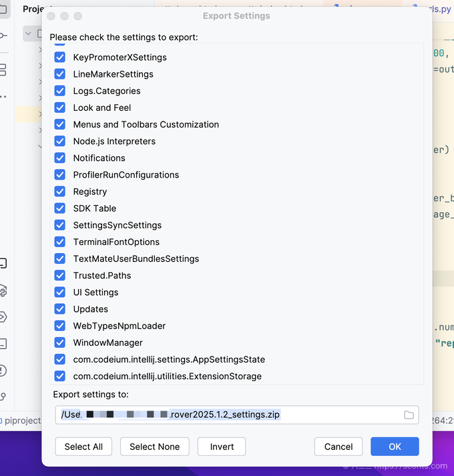454x476 pixels.
Task: Open the Git tool window icon
Action: (x=3, y=397)
